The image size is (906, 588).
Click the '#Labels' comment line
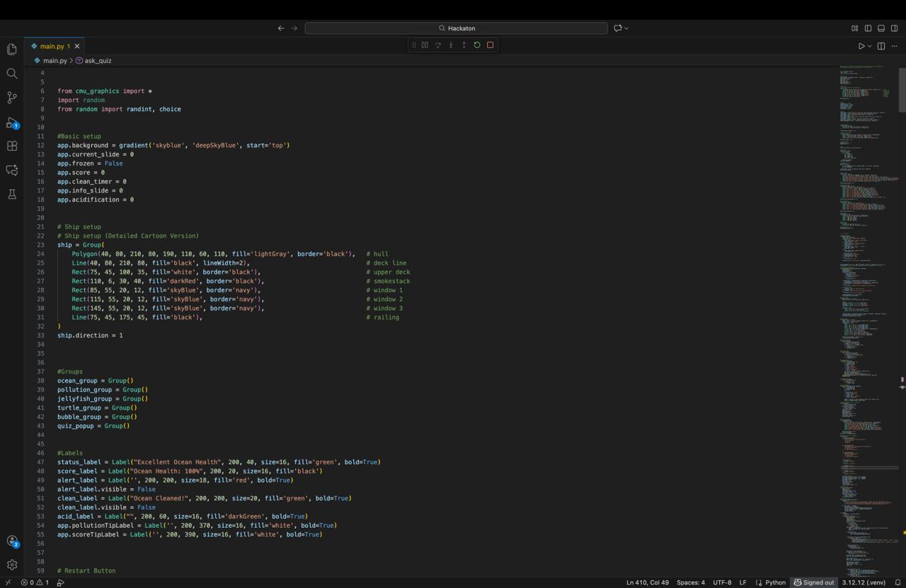[70, 453]
